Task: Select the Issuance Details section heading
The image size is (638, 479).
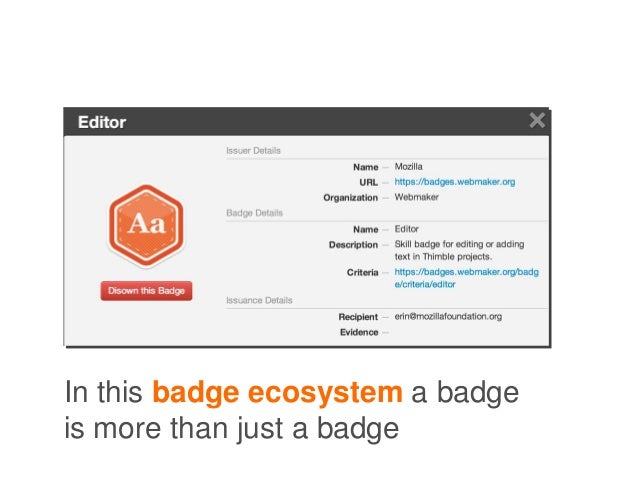Action: [x=259, y=300]
